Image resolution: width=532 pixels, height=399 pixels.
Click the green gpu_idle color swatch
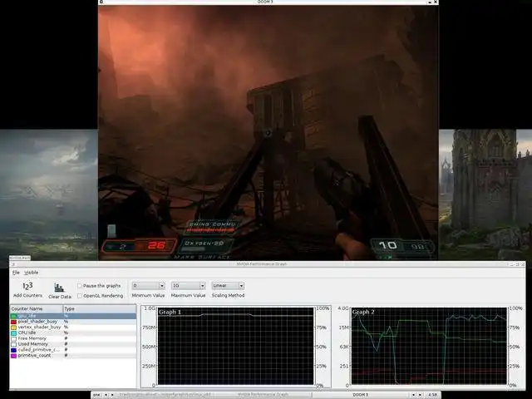pyautogui.click(x=13, y=316)
